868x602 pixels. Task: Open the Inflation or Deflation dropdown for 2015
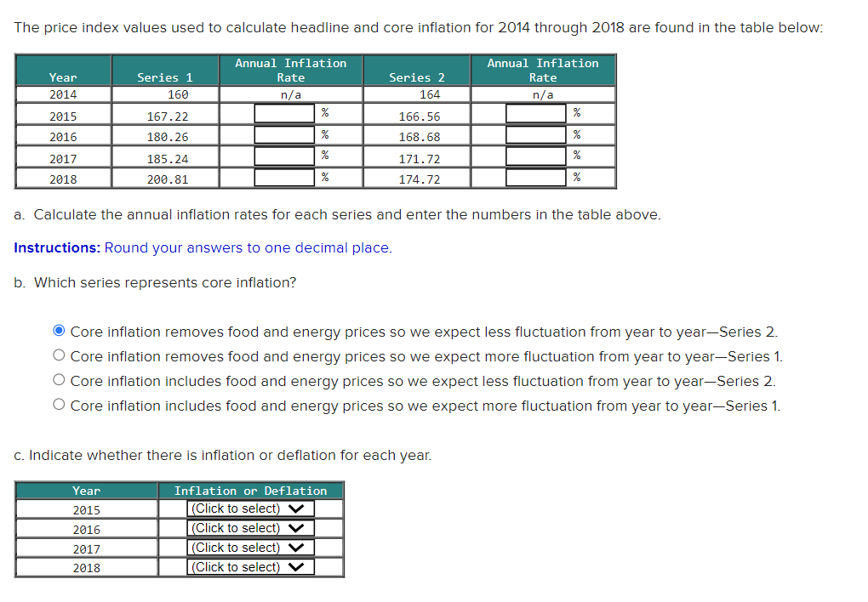[x=250, y=508]
